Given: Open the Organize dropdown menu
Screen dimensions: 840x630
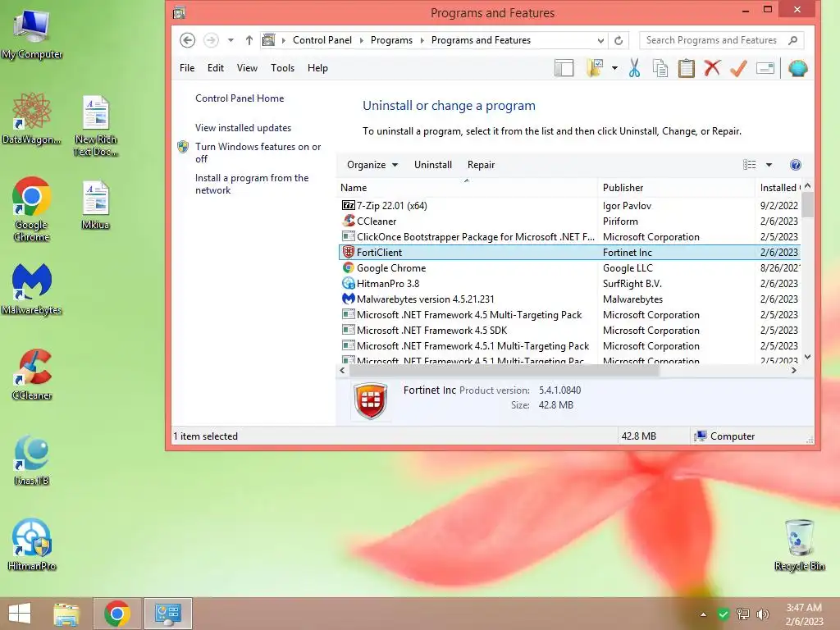Looking at the screenshot, I should pos(372,165).
